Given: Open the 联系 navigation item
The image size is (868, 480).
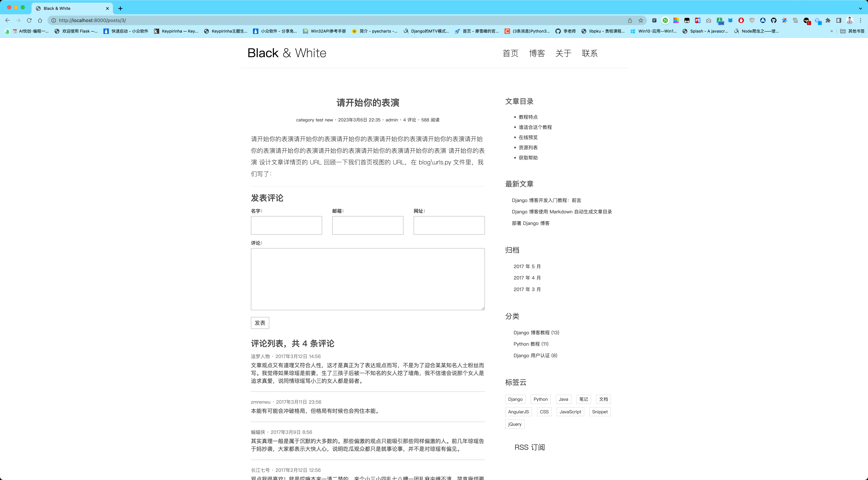Looking at the screenshot, I should point(590,53).
